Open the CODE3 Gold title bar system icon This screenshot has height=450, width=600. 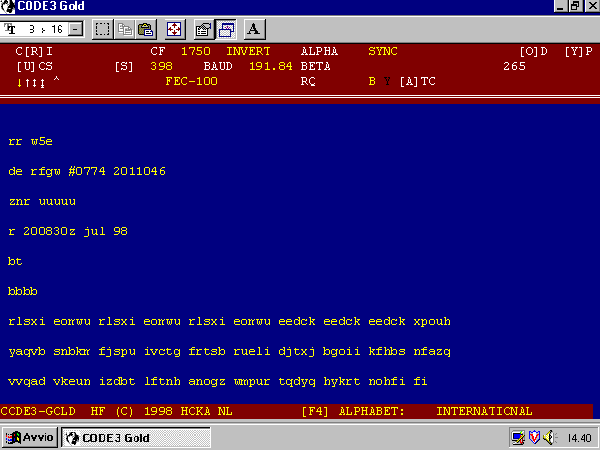click(9, 6)
